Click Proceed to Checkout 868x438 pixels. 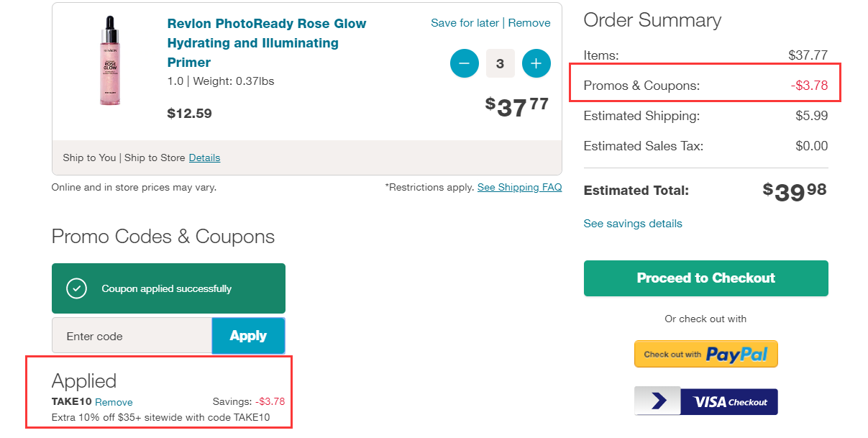pyautogui.click(x=705, y=278)
